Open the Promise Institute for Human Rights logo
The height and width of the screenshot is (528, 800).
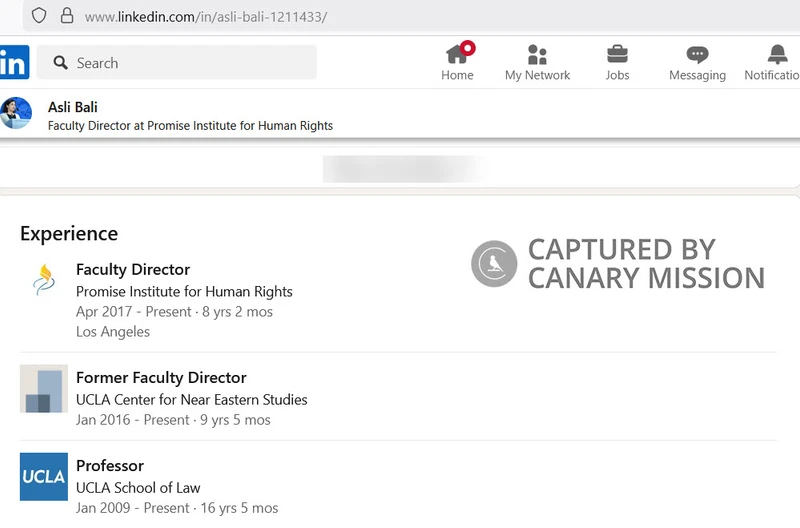(x=44, y=280)
